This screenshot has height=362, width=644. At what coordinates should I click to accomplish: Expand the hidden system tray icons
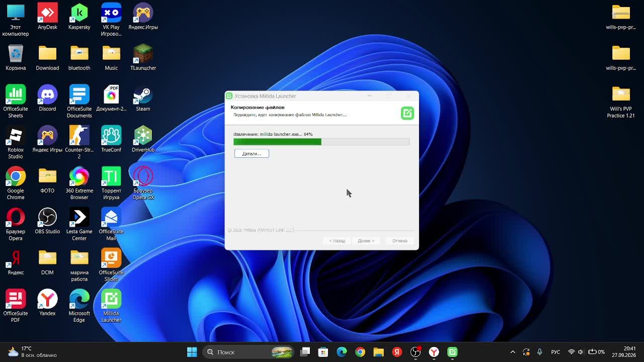pos(513,352)
